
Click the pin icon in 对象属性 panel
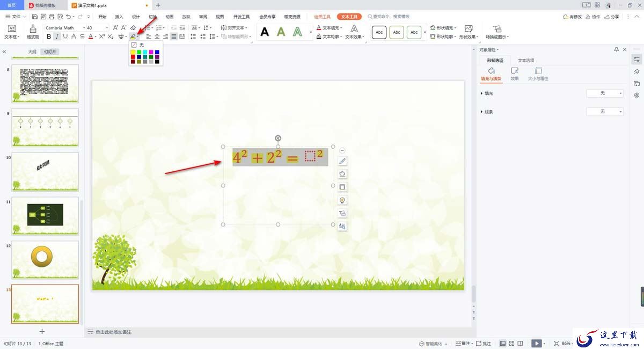[616, 49]
